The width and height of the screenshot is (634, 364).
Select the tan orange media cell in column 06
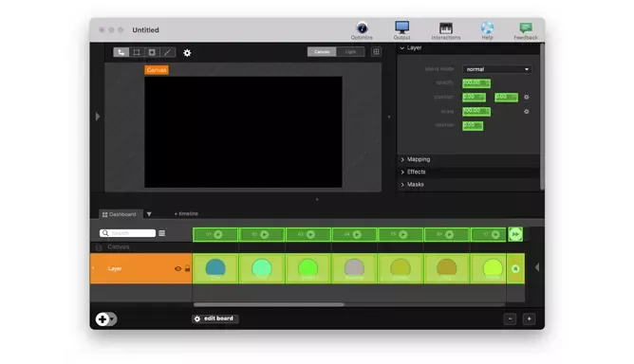click(447, 268)
